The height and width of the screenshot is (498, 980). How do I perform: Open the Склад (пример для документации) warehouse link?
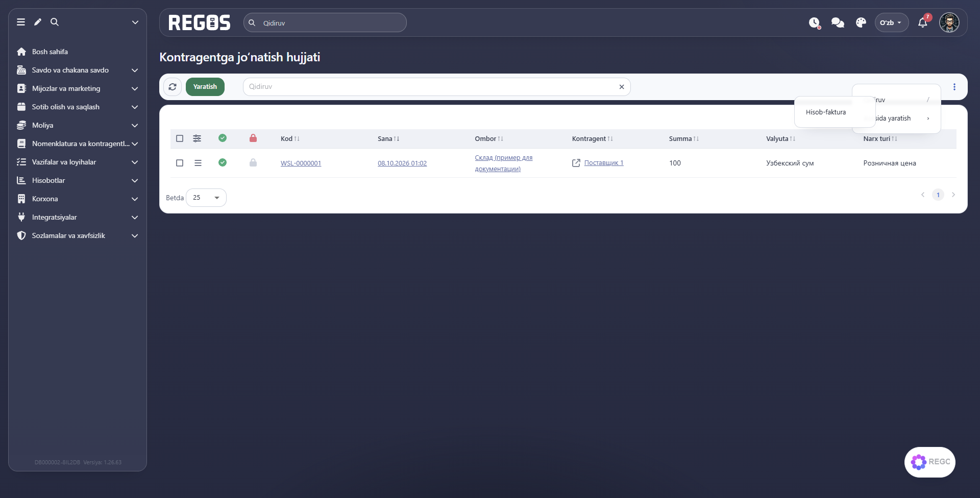503,163
